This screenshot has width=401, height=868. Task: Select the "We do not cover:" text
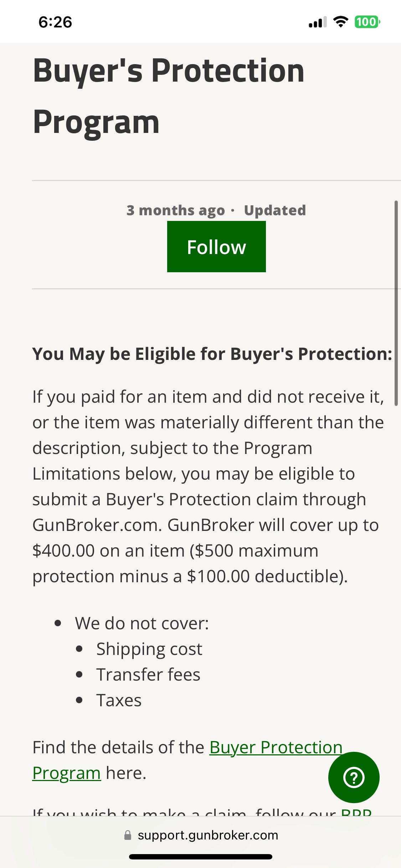142,624
